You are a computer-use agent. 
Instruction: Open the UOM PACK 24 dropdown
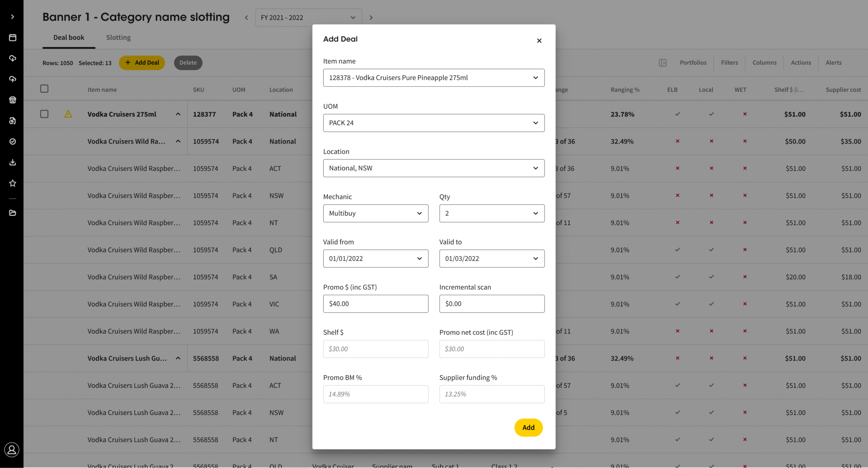pyautogui.click(x=434, y=123)
